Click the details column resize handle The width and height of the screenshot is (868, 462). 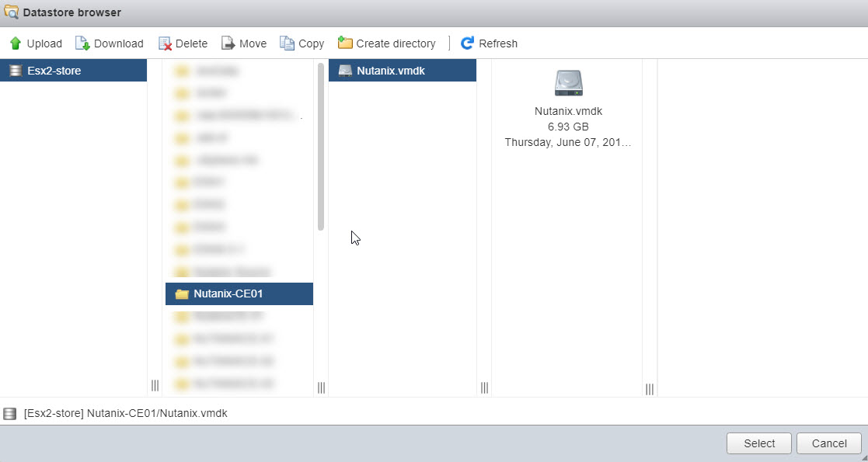650,389
